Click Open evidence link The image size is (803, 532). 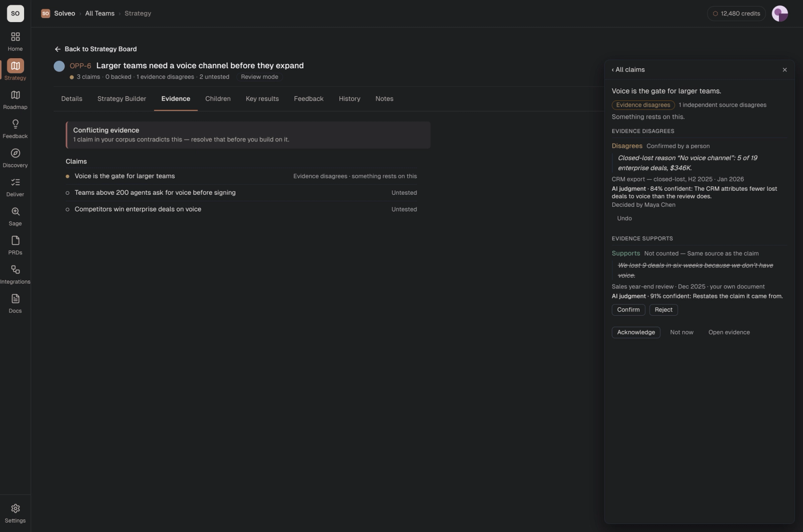coord(729,332)
